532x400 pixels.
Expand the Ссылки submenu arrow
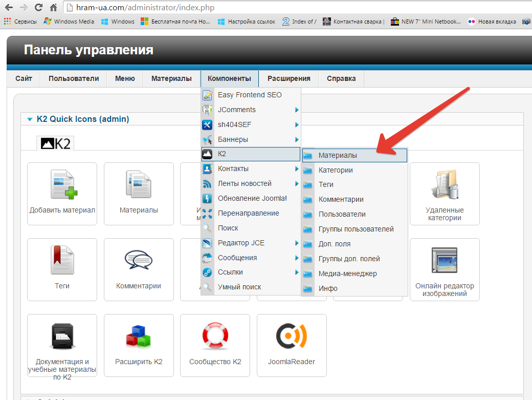(x=297, y=272)
